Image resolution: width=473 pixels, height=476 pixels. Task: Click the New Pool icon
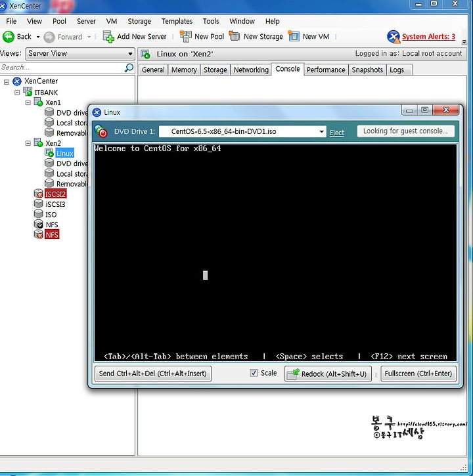pos(186,36)
